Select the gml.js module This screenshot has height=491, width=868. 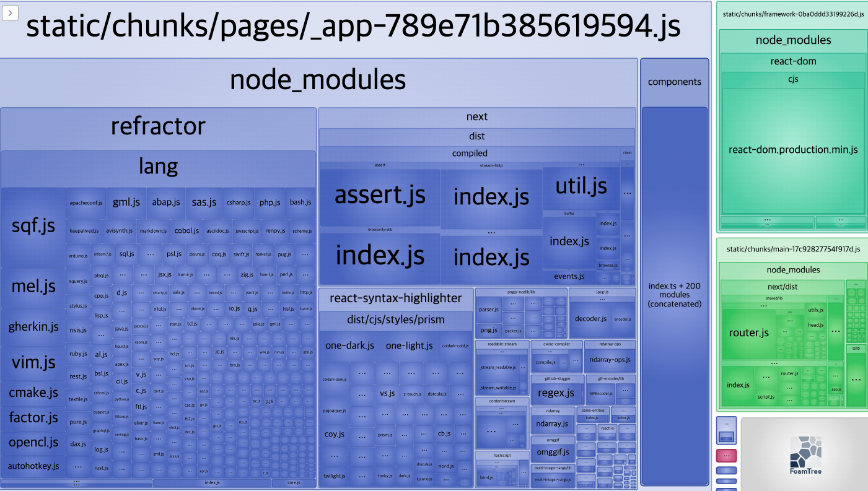point(126,202)
